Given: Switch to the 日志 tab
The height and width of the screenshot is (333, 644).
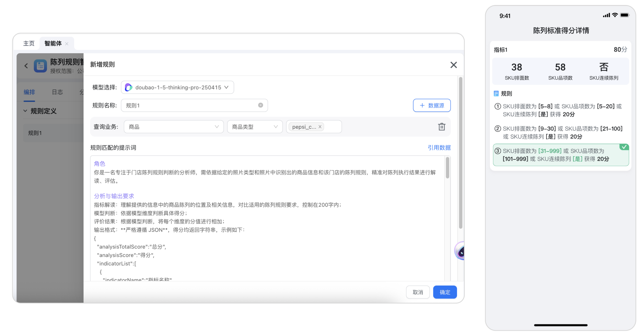Looking at the screenshot, I should pyautogui.click(x=57, y=92).
